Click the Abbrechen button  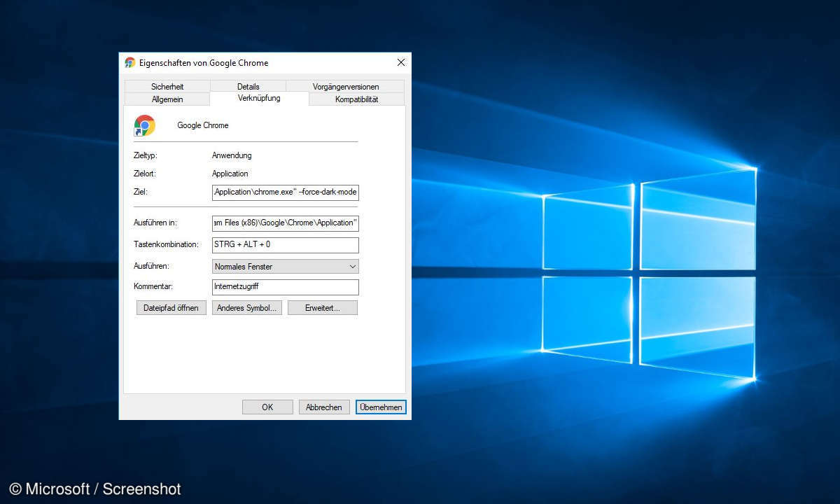click(x=324, y=407)
